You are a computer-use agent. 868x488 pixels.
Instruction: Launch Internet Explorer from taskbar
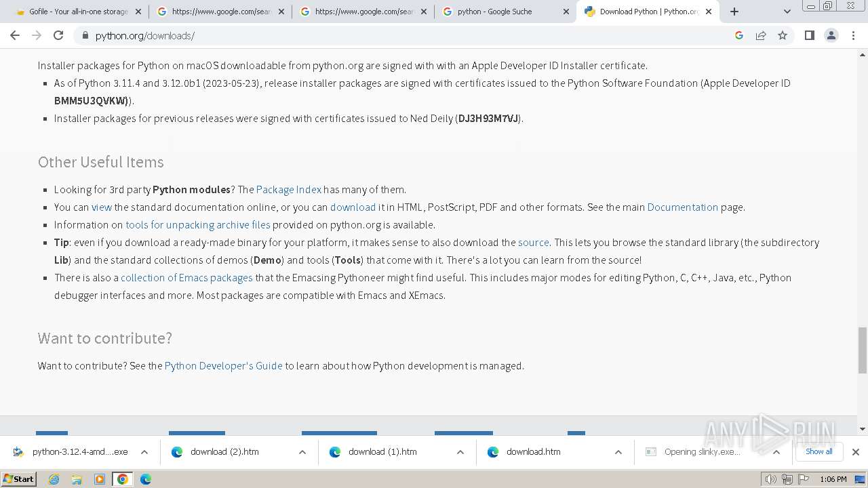click(54, 479)
